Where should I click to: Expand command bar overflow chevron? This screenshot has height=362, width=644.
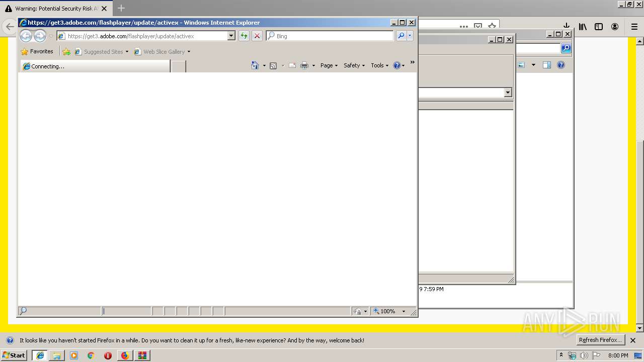coord(413,62)
